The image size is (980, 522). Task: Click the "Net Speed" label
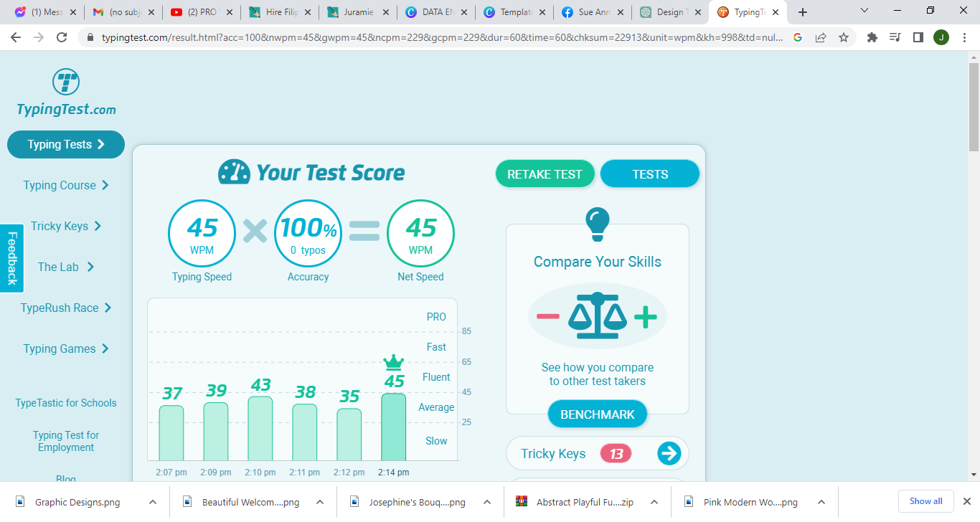click(420, 277)
